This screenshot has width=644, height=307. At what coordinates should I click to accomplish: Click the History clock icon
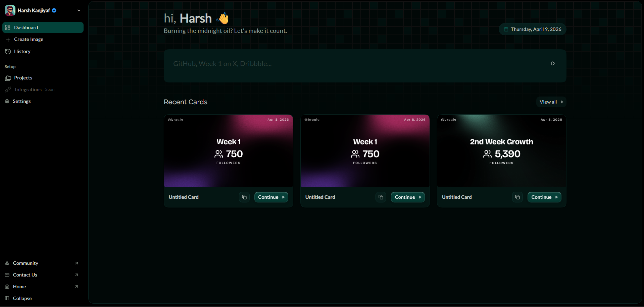[x=7, y=51]
